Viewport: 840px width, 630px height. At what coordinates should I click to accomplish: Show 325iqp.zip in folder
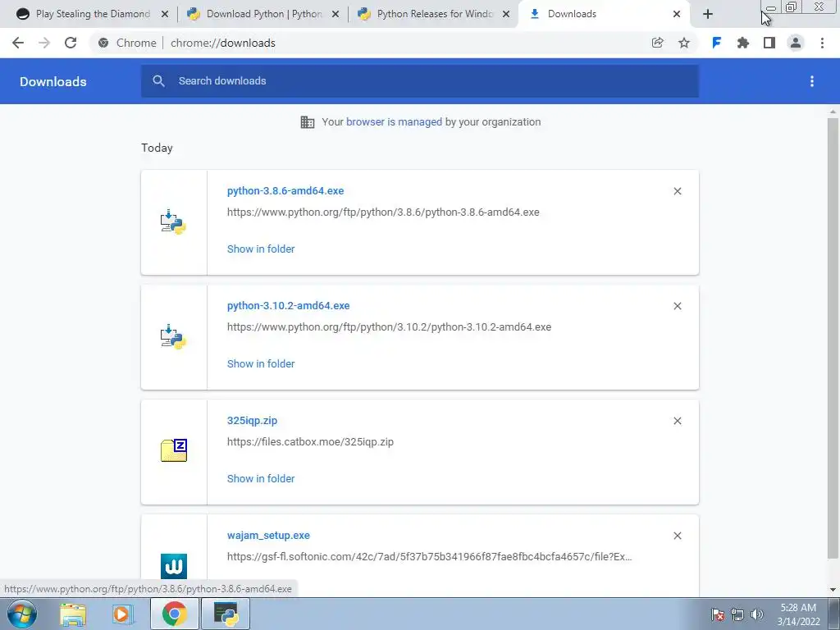click(261, 479)
